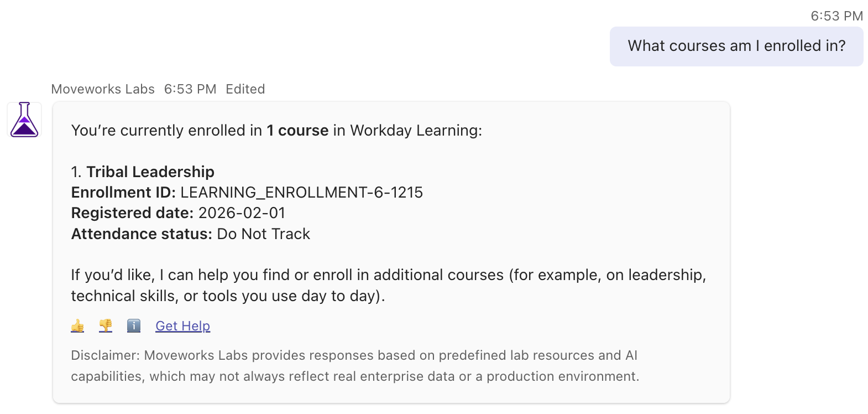Click the Do Not Track attendance status
Screen dimensions: 868x414
(263, 234)
